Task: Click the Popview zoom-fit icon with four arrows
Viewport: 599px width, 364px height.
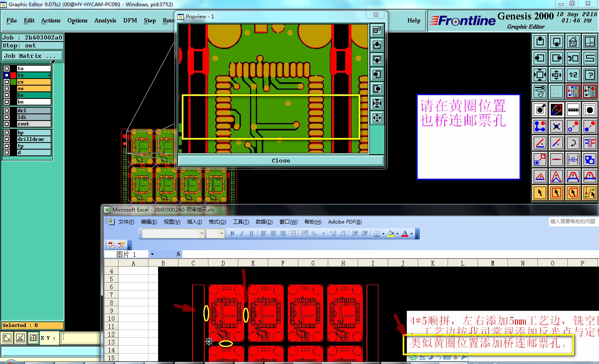Action: click(x=377, y=103)
